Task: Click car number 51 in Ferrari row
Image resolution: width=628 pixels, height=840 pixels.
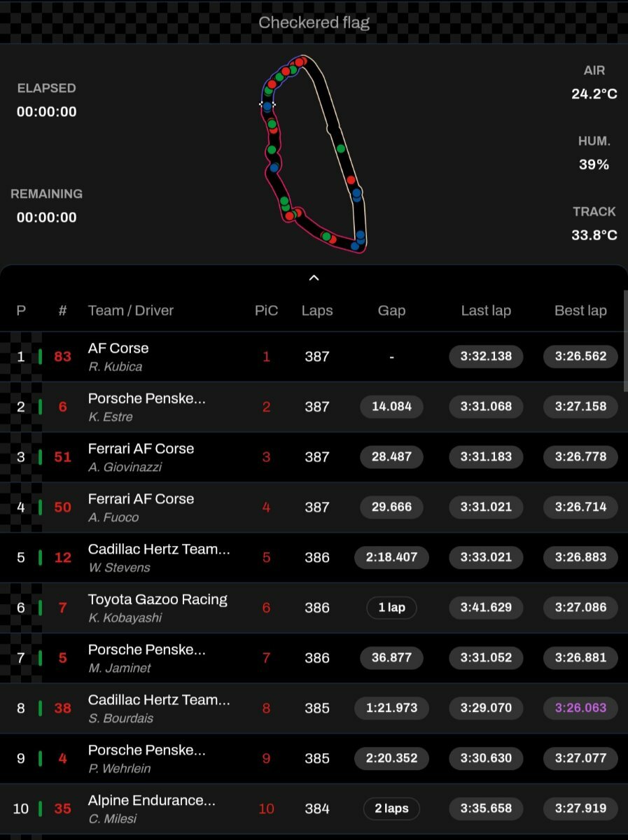Action: pyautogui.click(x=63, y=457)
